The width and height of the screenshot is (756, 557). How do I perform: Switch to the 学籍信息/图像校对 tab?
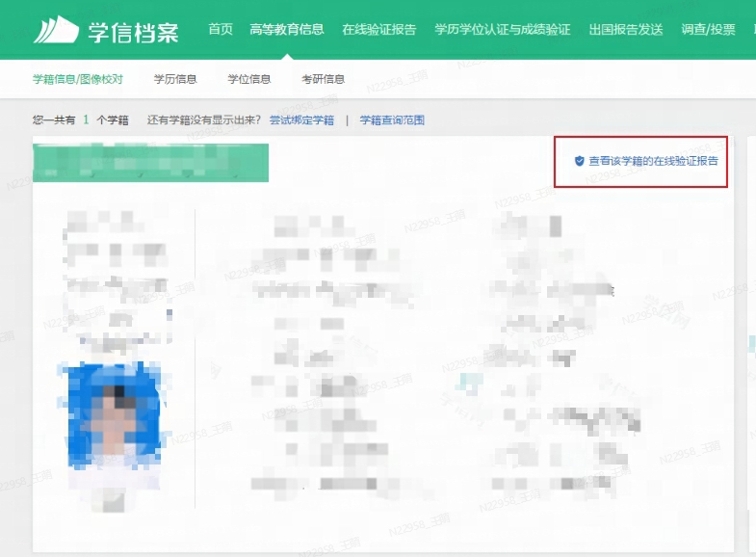pyautogui.click(x=77, y=79)
